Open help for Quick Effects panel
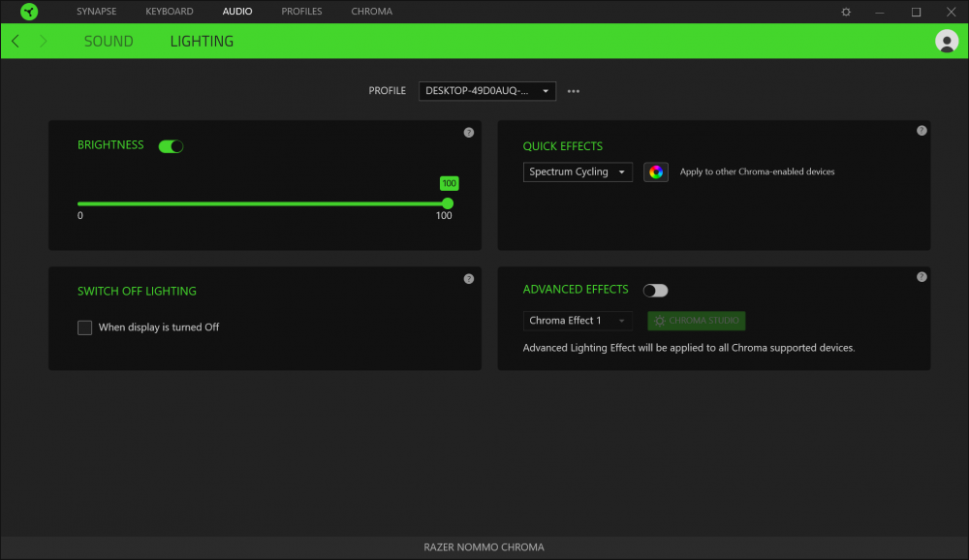Viewport: 969px width, 560px height. tap(922, 131)
